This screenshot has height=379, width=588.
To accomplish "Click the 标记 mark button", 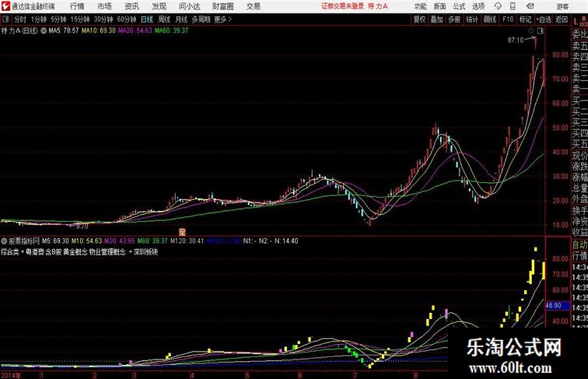I will pyautogui.click(x=525, y=19).
